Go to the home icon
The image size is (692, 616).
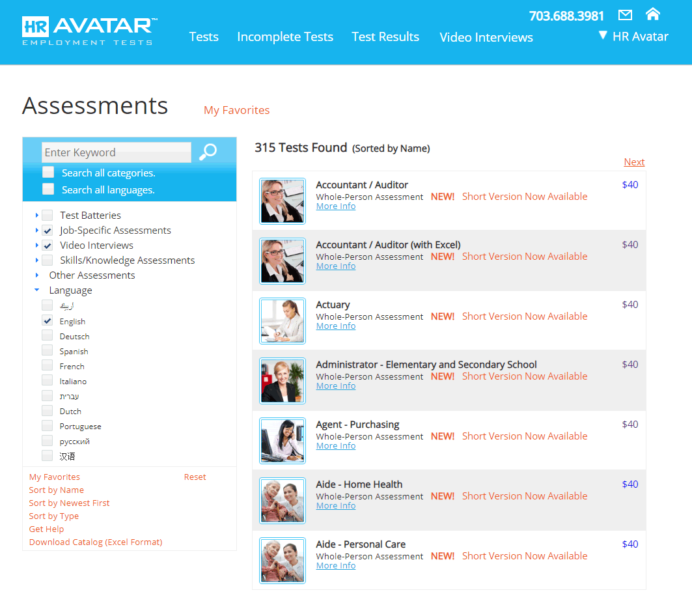pos(652,14)
